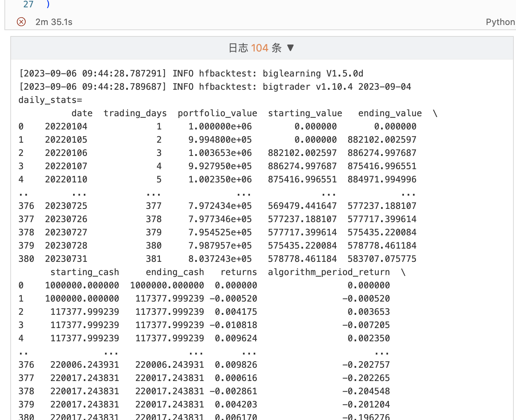The height and width of the screenshot is (420, 516).
Task: Click the ending_cash column header
Action: 175,272
